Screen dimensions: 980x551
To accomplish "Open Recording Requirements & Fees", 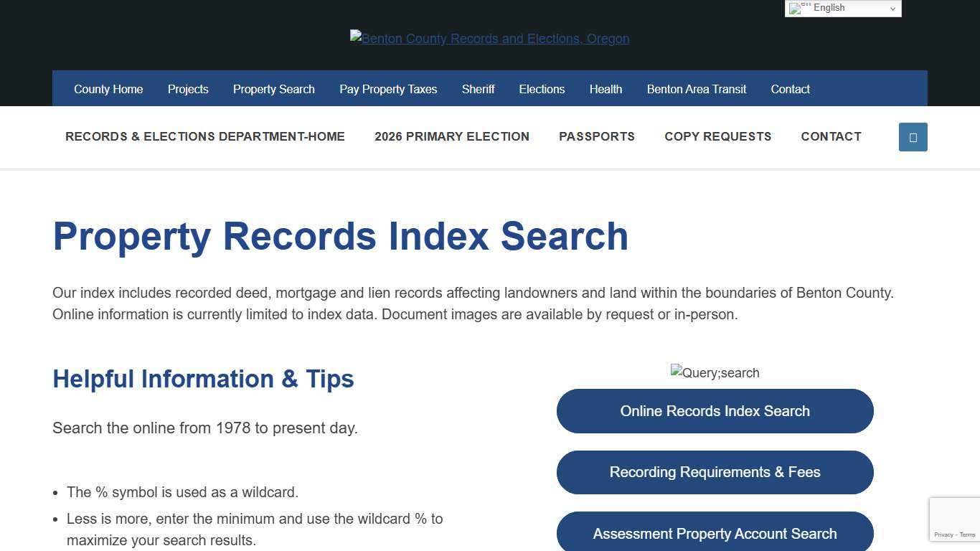I will tap(715, 472).
